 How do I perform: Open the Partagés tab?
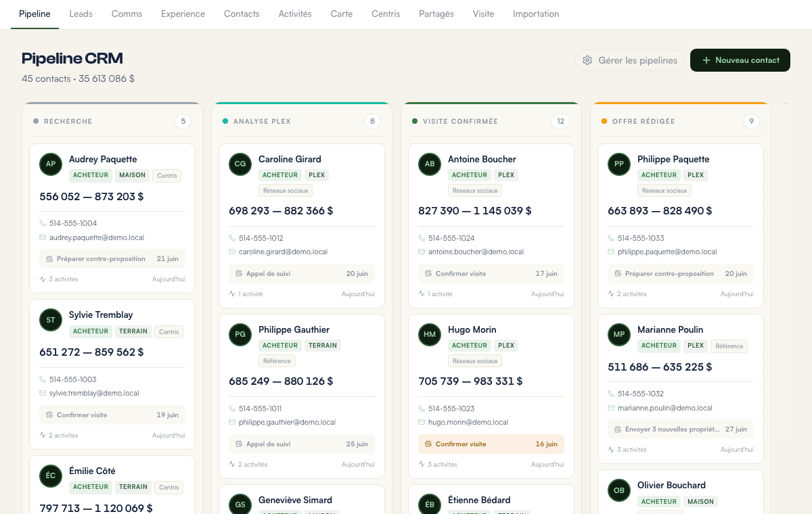coord(436,14)
